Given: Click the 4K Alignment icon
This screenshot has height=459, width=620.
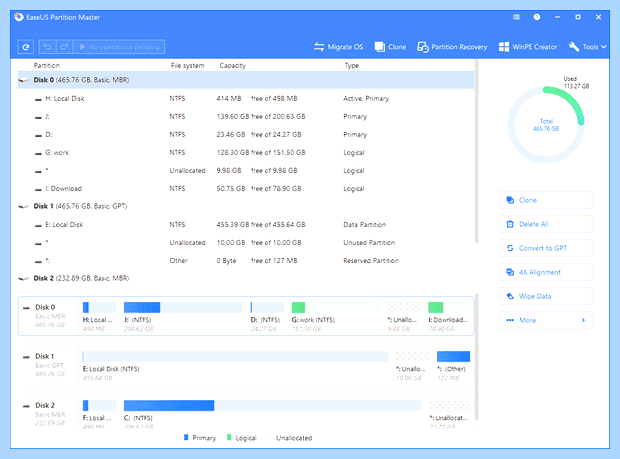Looking at the screenshot, I should [x=510, y=272].
